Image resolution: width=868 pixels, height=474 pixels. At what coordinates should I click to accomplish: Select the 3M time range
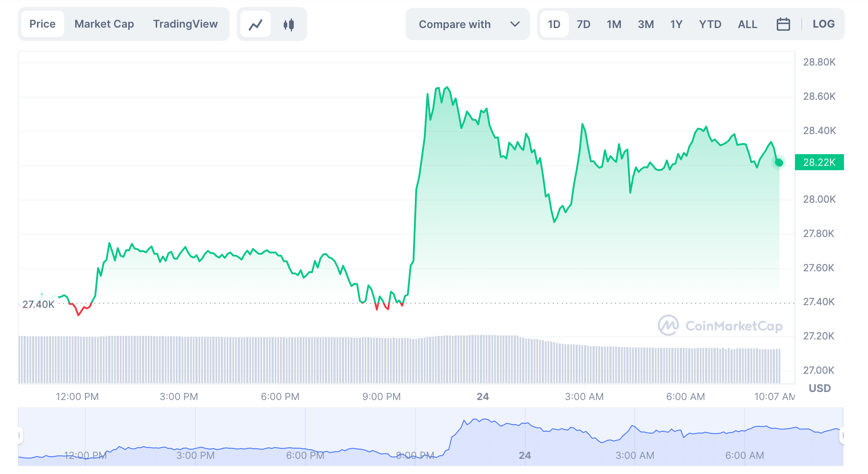646,24
